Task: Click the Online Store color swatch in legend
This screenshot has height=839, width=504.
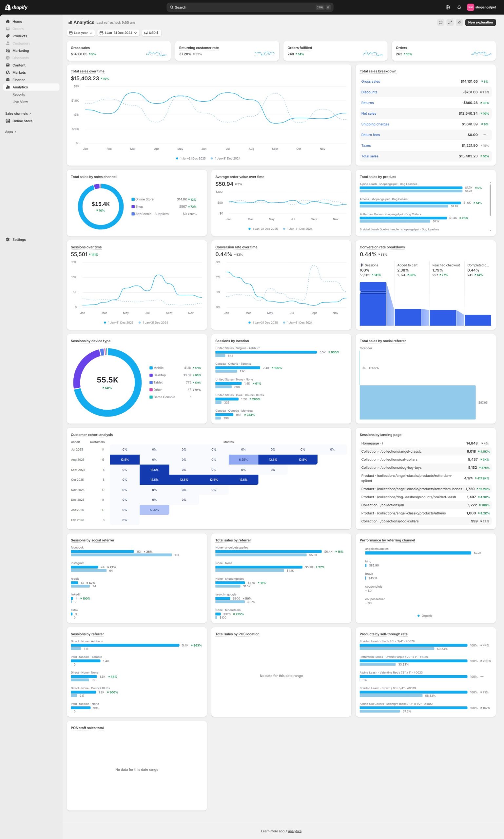Action: click(133, 199)
